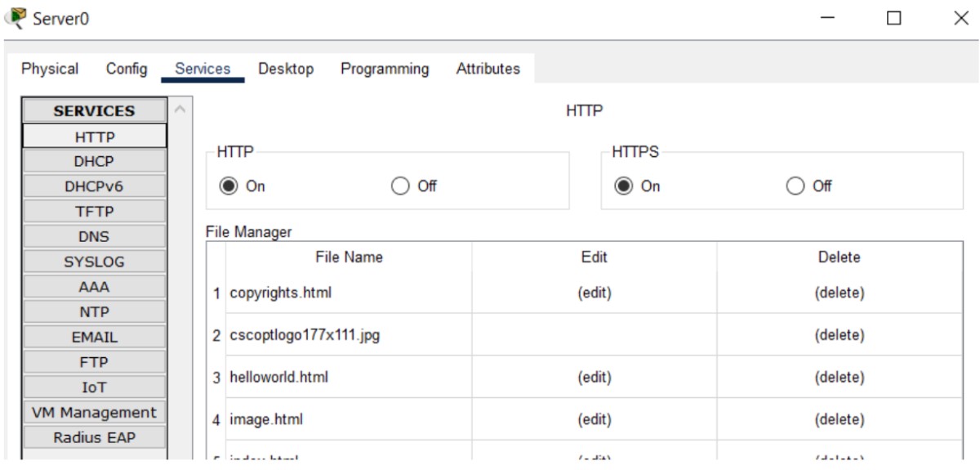
Task: Select row number 3 in File Manager
Action: click(217, 378)
